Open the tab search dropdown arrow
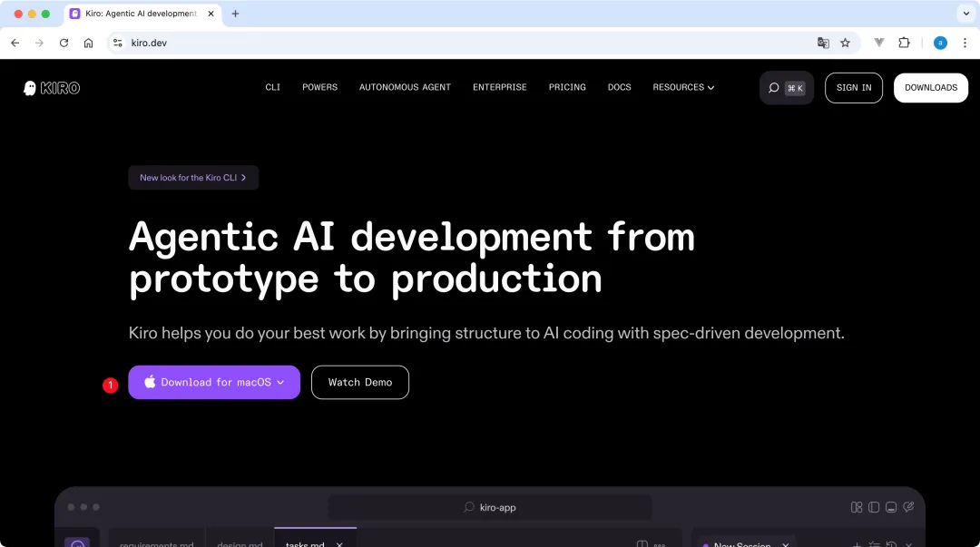This screenshot has width=980, height=547. 965,13
